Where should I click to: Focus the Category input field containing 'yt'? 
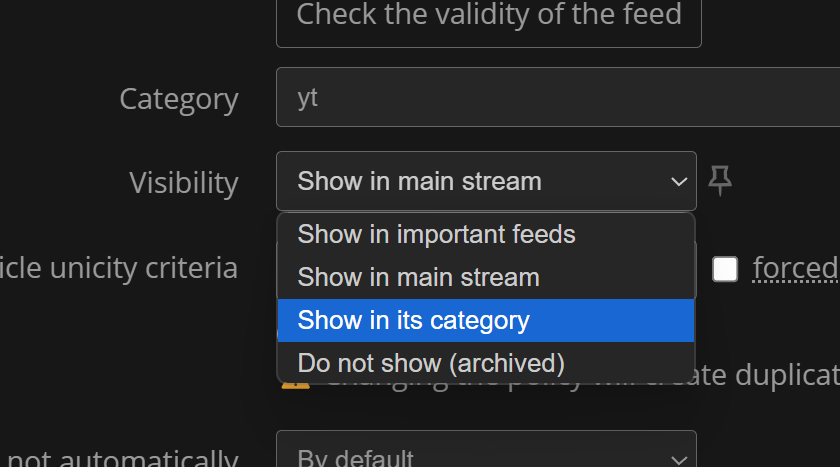558,97
